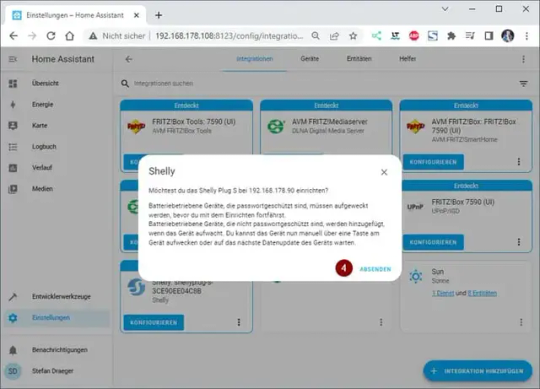Screen dimensions: 540x389
Task: Open menu of AVM FRITZ!SmartHome card
Action: pyautogui.click(x=519, y=162)
